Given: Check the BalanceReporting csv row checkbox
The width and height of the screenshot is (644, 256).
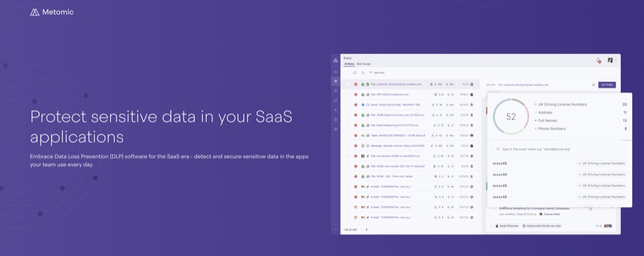Looking at the screenshot, I should [x=348, y=125].
